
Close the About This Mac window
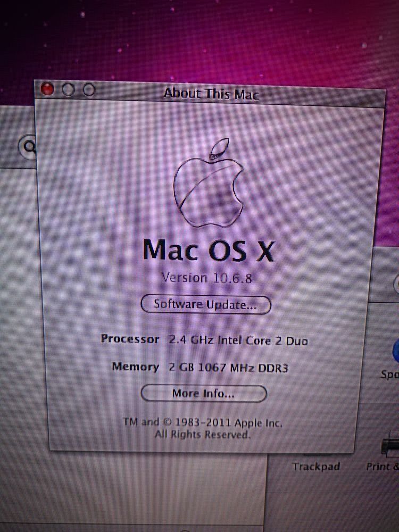(47, 89)
